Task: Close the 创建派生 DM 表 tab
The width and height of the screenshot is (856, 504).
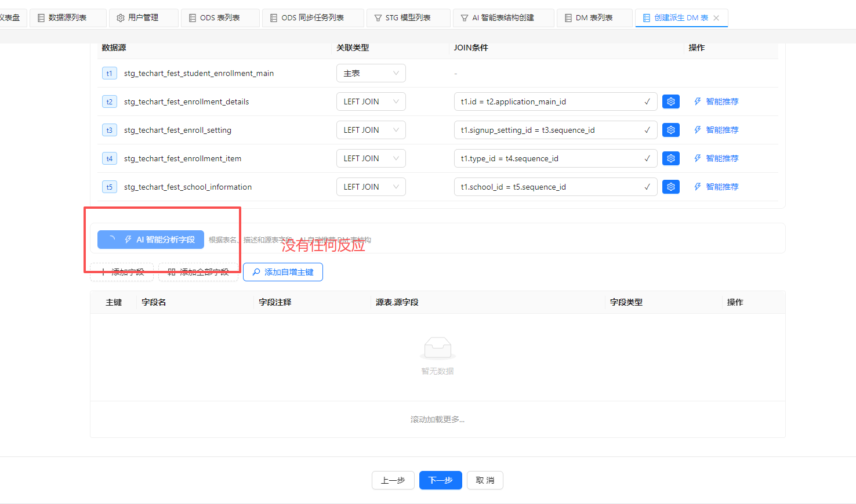Action: click(716, 18)
